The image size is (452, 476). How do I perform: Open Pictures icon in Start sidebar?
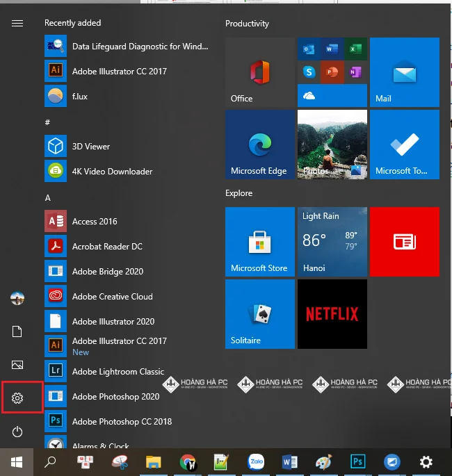click(17, 365)
